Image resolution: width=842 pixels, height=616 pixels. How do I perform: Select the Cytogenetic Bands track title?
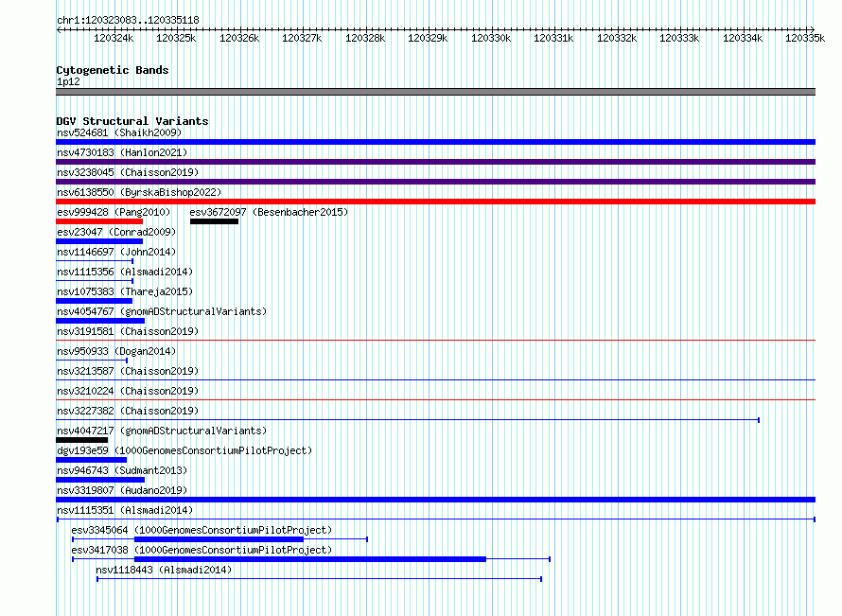click(113, 70)
